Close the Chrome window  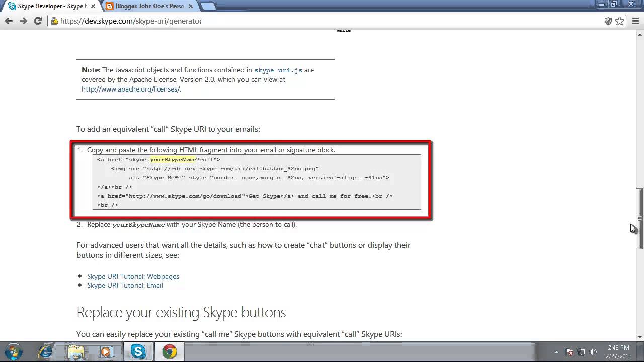(631, 4)
